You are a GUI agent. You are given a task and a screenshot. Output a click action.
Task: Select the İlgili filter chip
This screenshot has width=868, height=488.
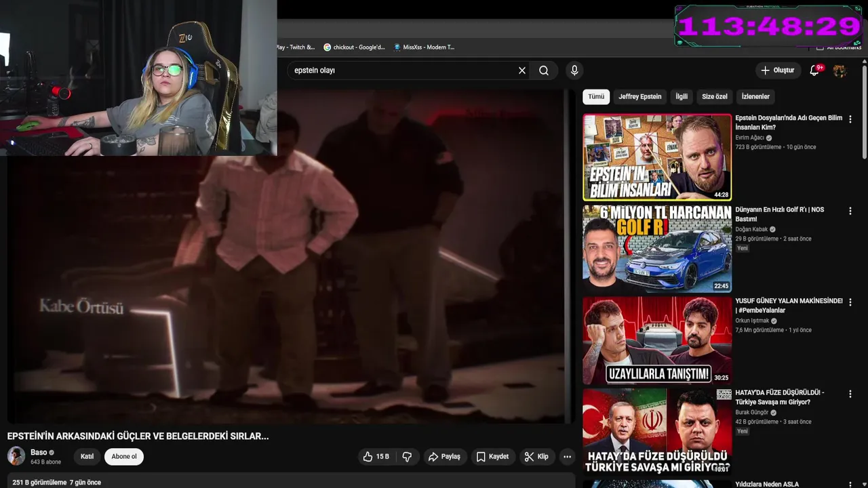(x=682, y=97)
